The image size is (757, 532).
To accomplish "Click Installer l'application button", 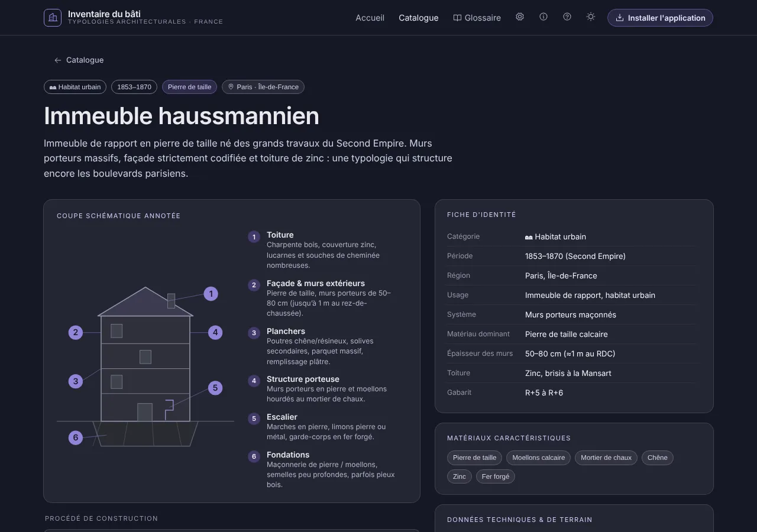I will click(660, 18).
